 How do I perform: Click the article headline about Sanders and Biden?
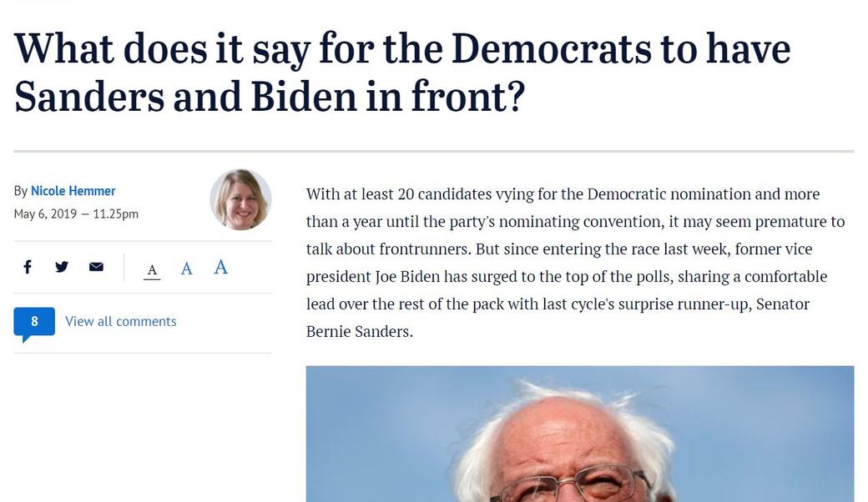(x=401, y=73)
